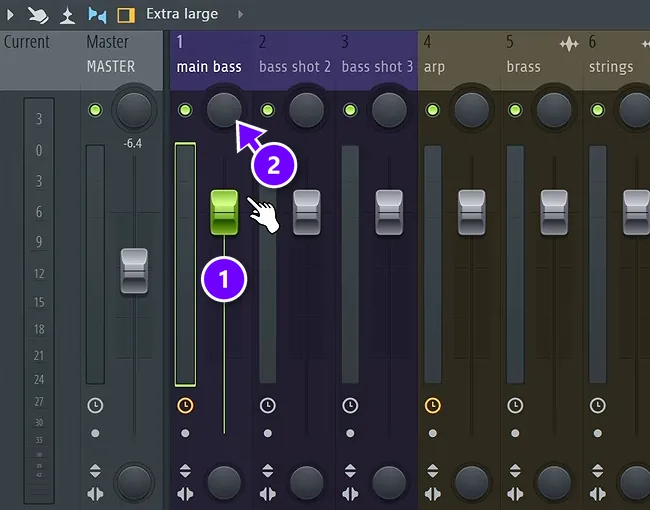Image resolution: width=650 pixels, height=510 pixels.
Task: Open the Extra large layout dropdown
Action: 182,14
